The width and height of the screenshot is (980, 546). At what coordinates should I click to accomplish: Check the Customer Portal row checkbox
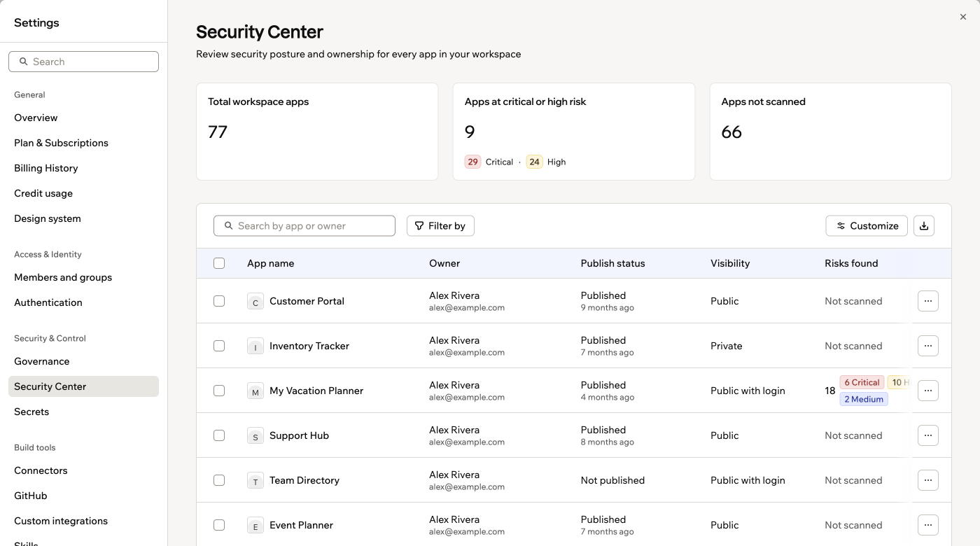(x=219, y=301)
